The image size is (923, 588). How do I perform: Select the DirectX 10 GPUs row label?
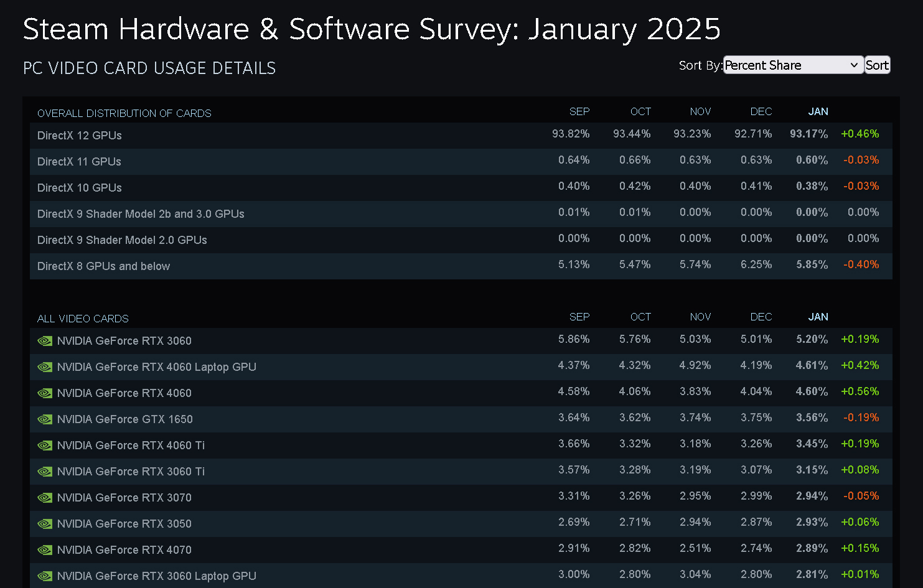(x=80, y=188)
